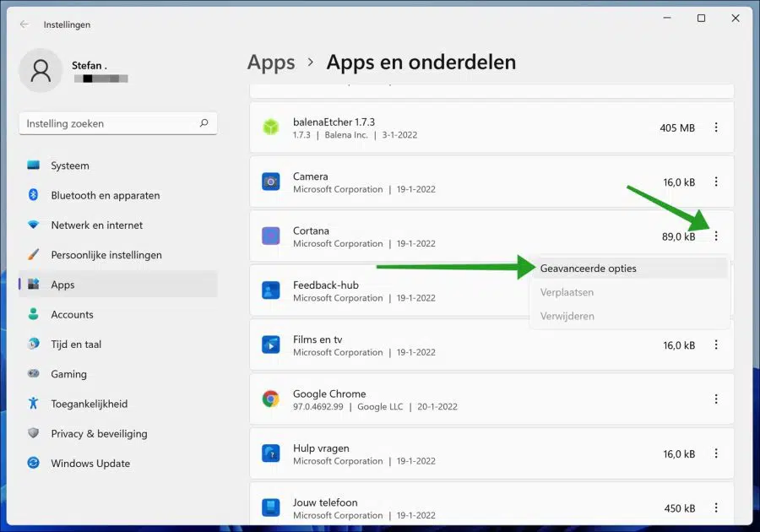Choose Verplaatsen in the context menu

[630, 292]
